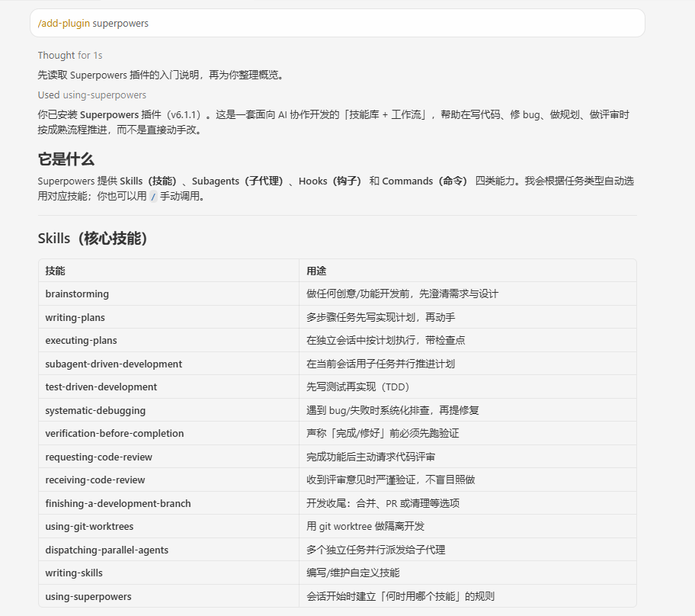Select the 'writing-skills' table cell

coord(169,573)
